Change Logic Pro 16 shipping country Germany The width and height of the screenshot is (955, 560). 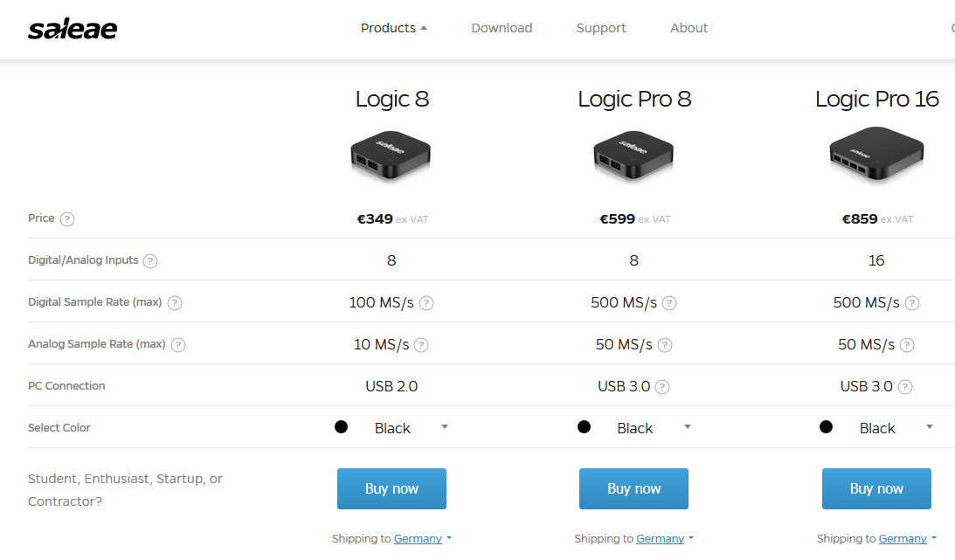coord(907,539)
